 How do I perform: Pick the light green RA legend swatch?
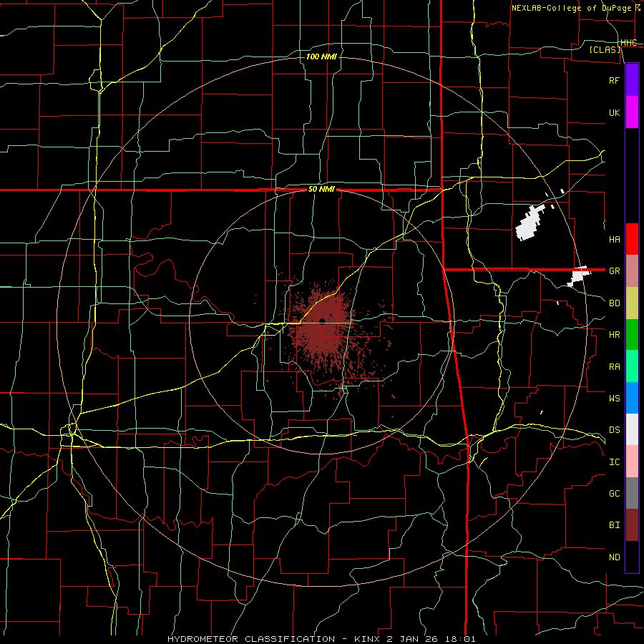click(632, 366)
